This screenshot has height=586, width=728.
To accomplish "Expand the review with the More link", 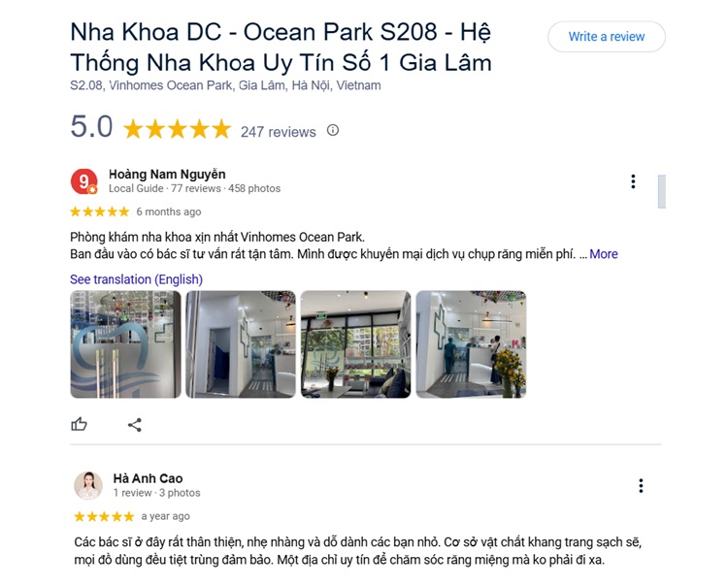I will [x=604, y=254].
